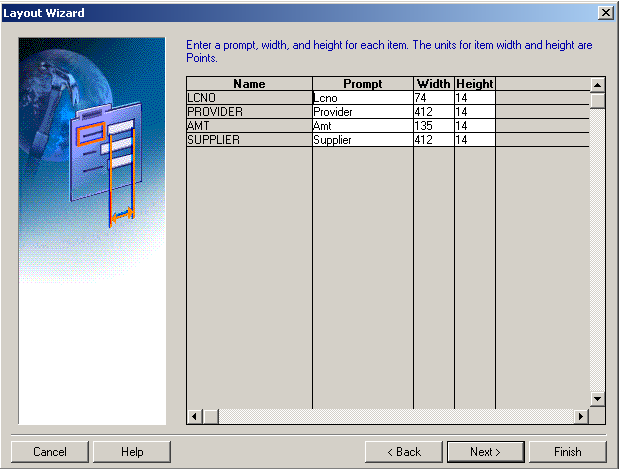Select the width 412 in SUPPLIER row

point(434,140)
